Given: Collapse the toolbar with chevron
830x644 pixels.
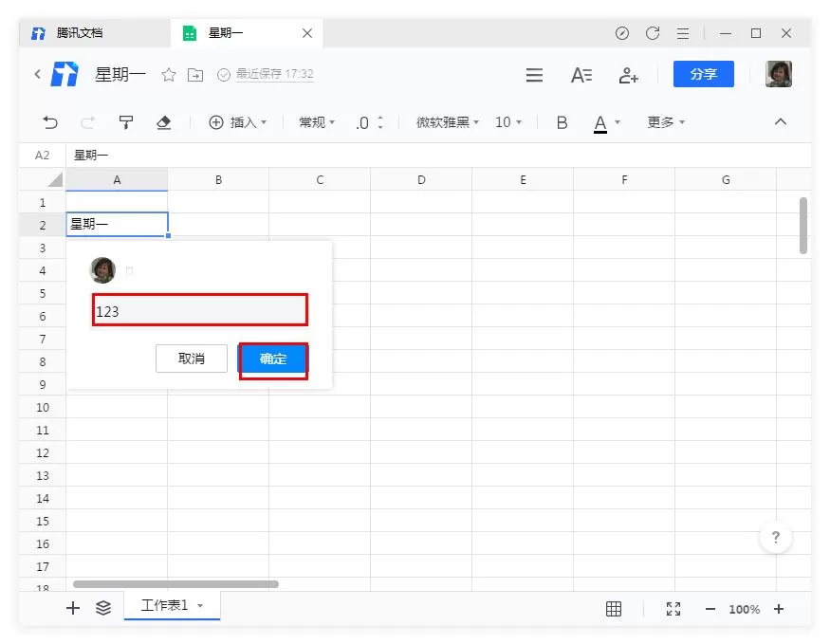Looking at the screenshot, I should click(x=781, y=121).
